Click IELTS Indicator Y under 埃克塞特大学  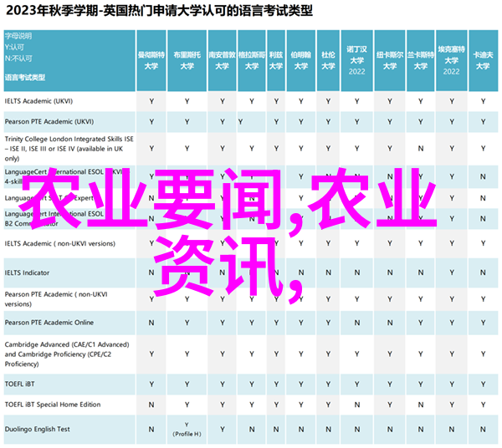452,272
